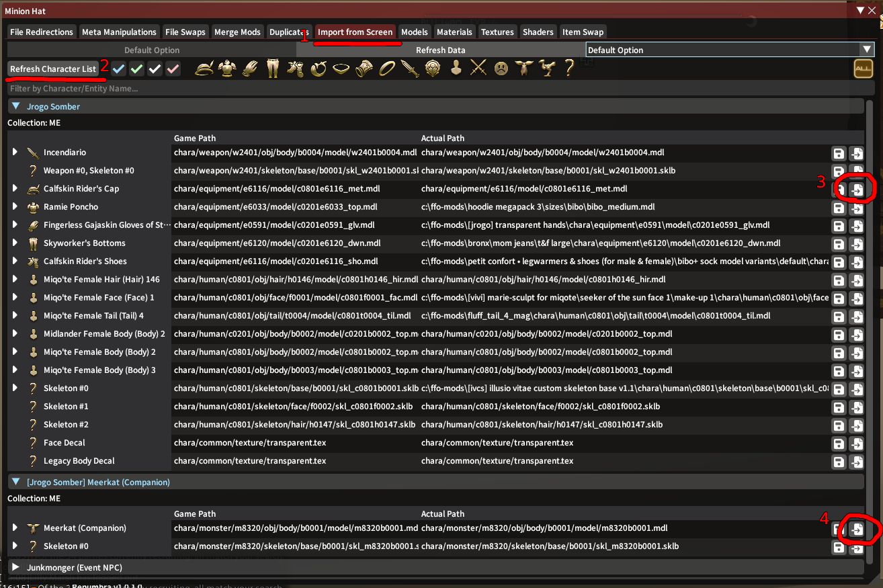Switch to the File Redirections tab
The image size is (883, 588).
pos(42,32)
